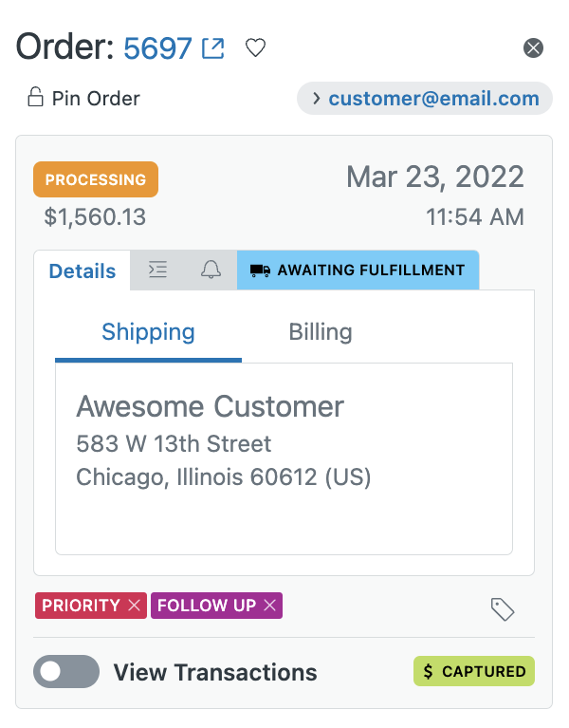Remove the PRIORITY tag
This screenshot has height=728, width=569.
tap(135, 606)
